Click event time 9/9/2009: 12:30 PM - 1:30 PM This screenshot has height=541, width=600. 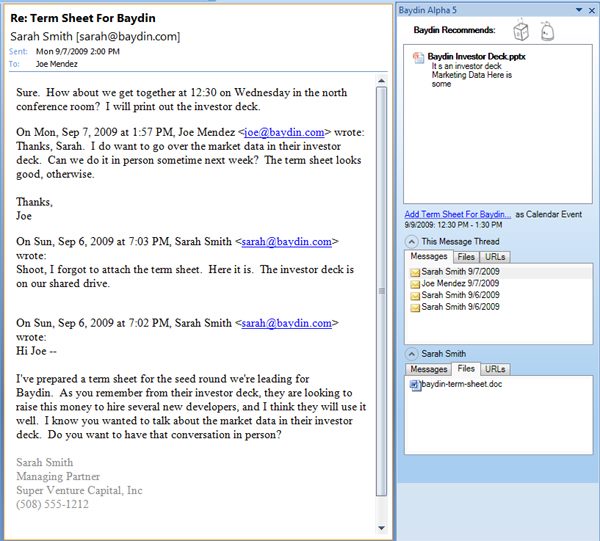tap(453, 225)
